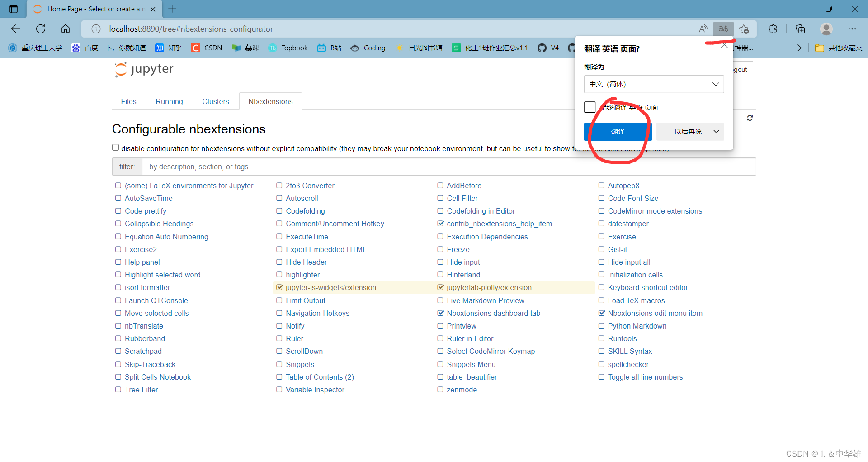This screenshot has width=868, height=462.
Task: Open the 百度一下 bookmark
Action: (109, 48)
